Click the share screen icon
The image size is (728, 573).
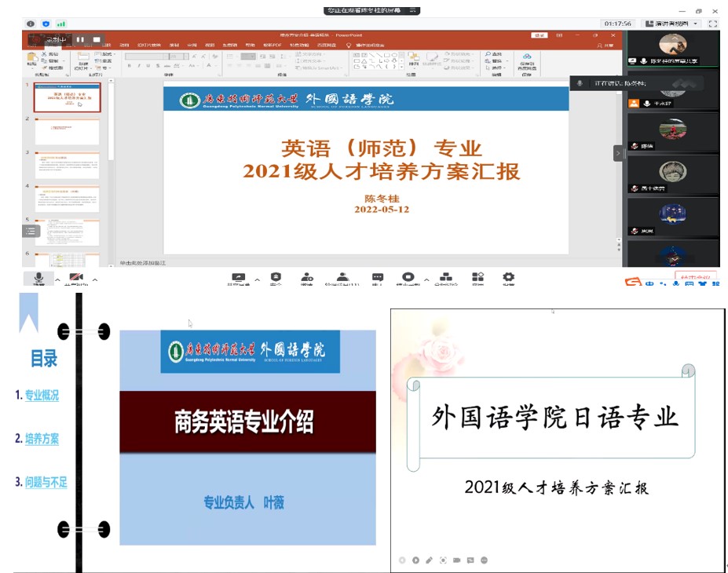tap(238, 278)
